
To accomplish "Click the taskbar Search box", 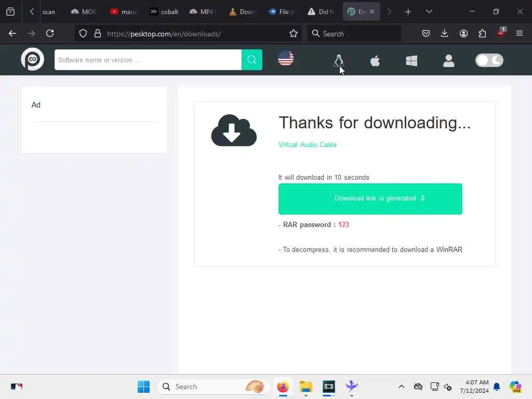I will (x=214, y=387).
